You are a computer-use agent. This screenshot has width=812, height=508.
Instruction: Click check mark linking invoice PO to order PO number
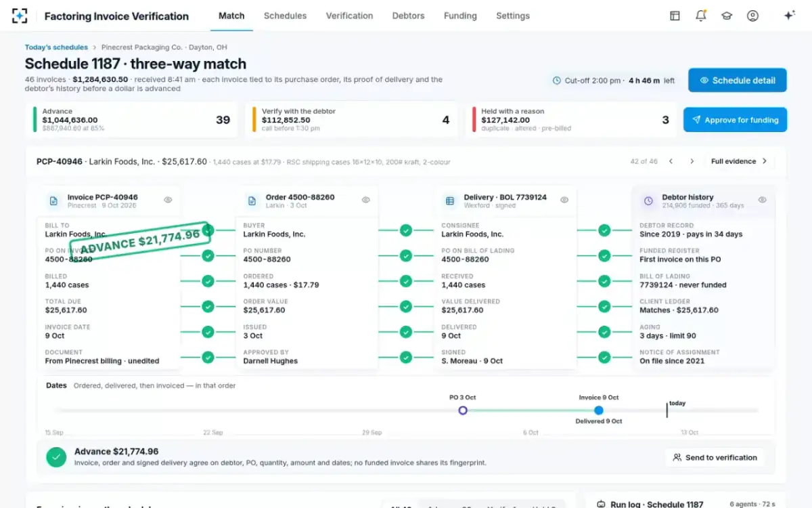208,256
